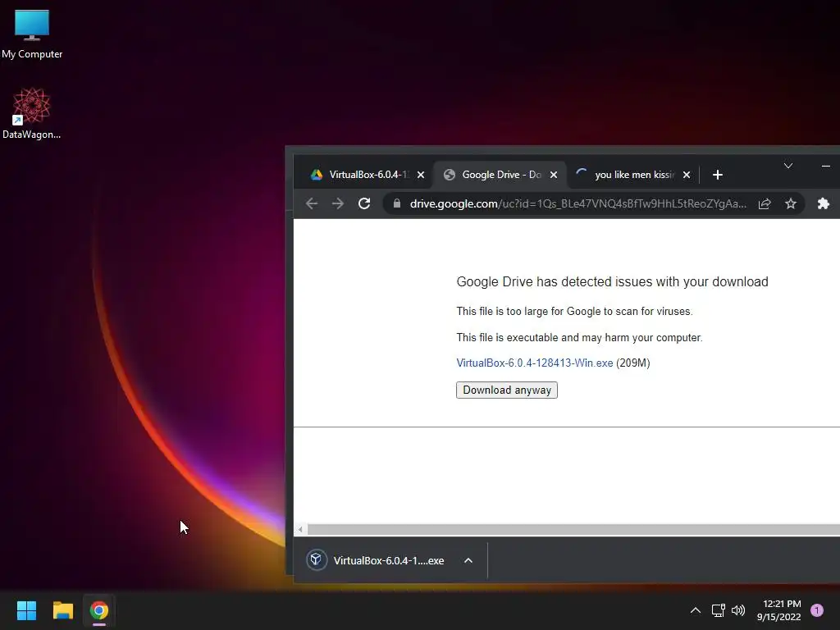
Task: Open Windows Start menu
Action: (26, 610)
